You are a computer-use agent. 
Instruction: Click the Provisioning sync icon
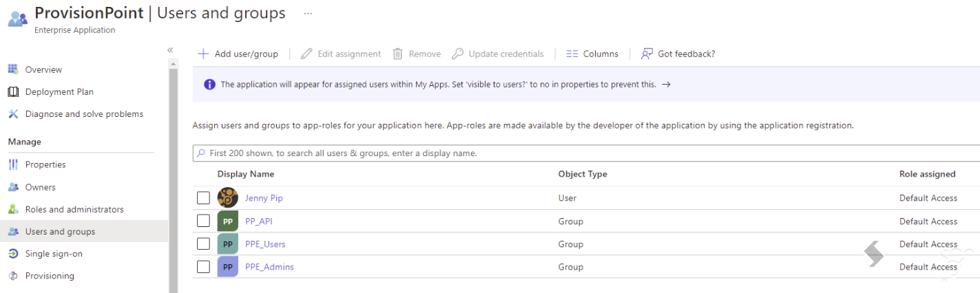[x=12, y=276]
